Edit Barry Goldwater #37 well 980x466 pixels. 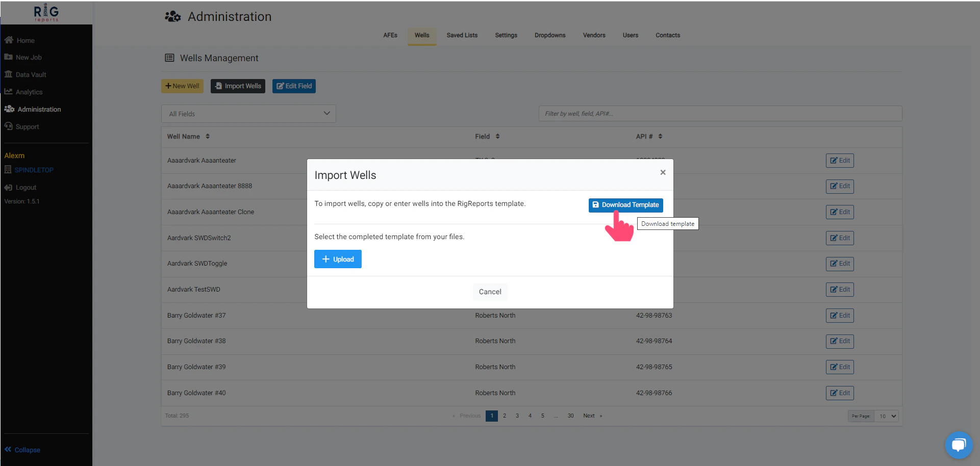[840, 316]
